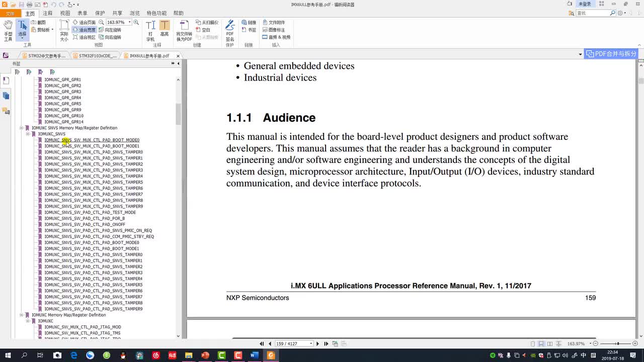Open Word from the Windows taskbar
The width and height of the screenshot is (644, 362).
pyautogui.click(x=254, y=355)
